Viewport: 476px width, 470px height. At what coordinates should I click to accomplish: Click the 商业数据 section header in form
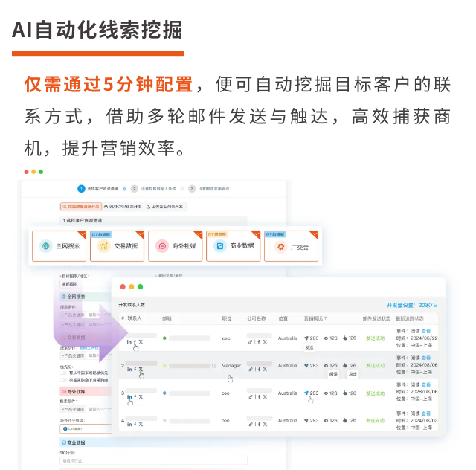154,442
